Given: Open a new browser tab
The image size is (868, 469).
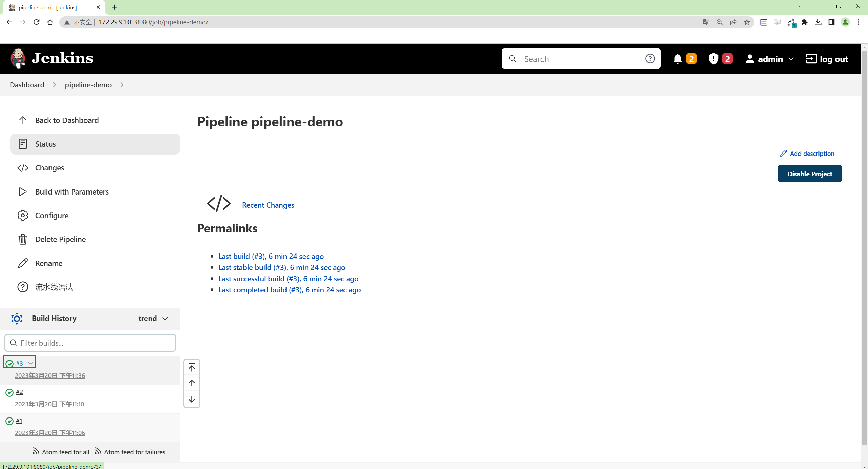Looking at the screenshot, I should click(x=114, y=7).
